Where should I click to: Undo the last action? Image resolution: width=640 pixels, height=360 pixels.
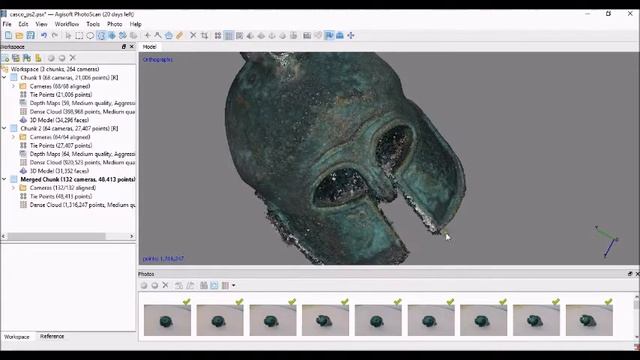44,36
